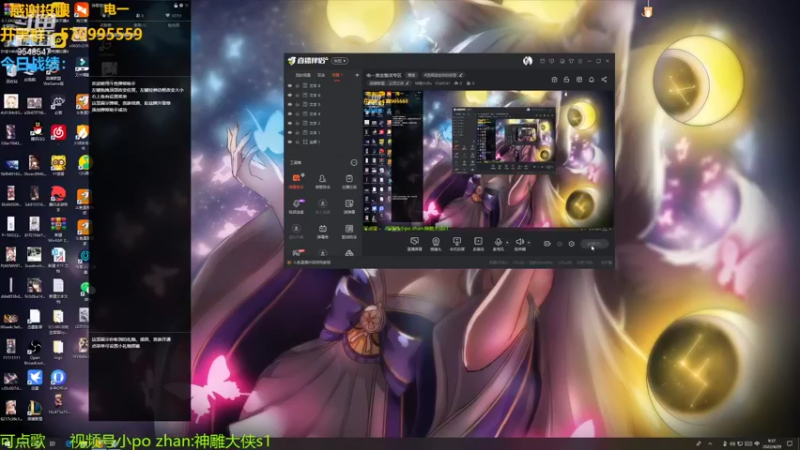Open the hexagon settings icon near start button
The height and width of the screenshot is (450, 800).
tap(571, 244)
